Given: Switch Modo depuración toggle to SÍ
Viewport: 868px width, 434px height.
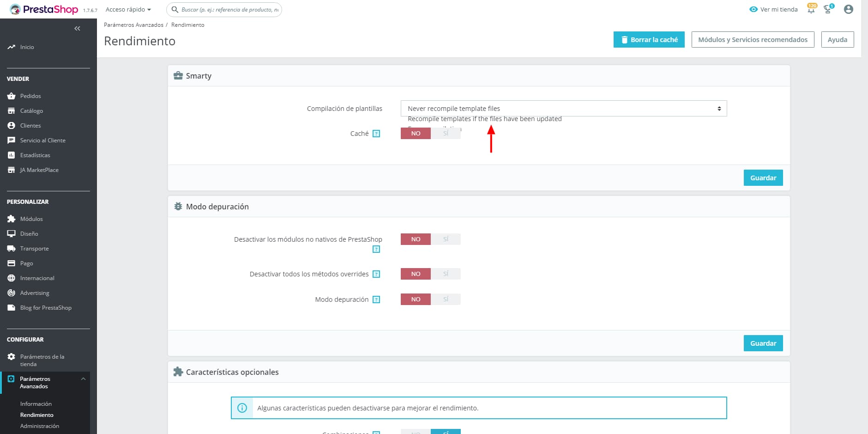Looking at the screenshot, I should 446,299.
